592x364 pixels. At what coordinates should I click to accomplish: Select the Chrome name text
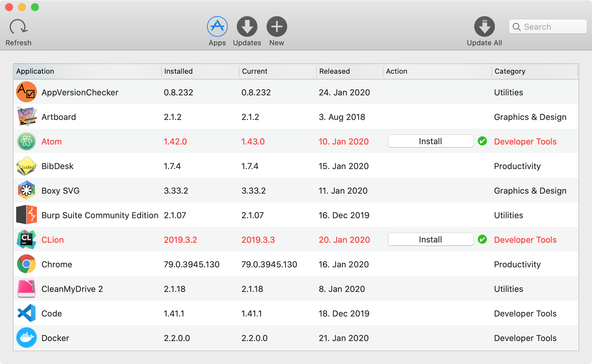pyautogui.click(x=57, y=264)
